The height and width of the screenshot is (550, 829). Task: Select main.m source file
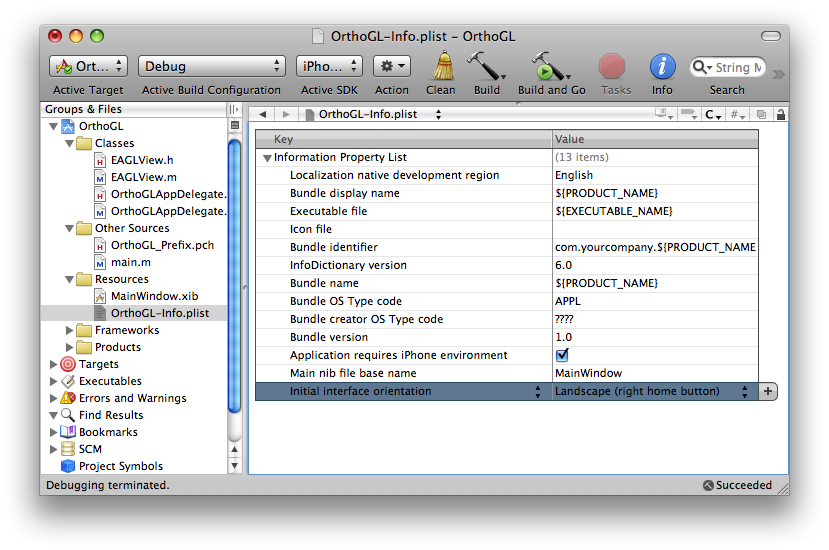tap(131, 262)
